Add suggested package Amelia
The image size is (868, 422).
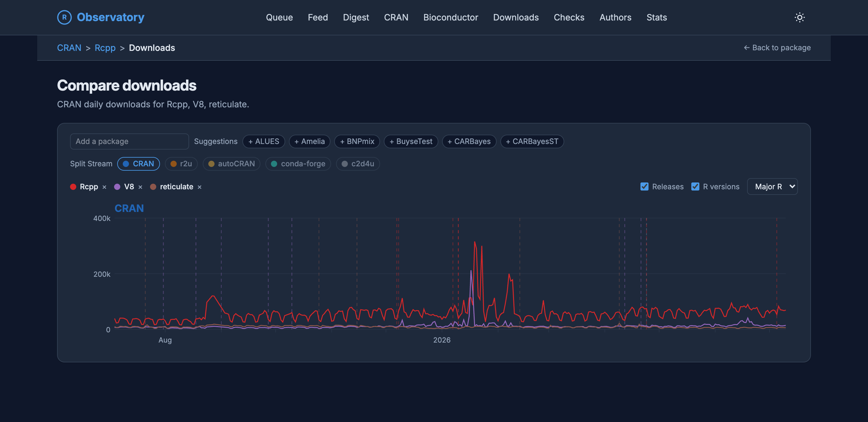pos(309,141)
